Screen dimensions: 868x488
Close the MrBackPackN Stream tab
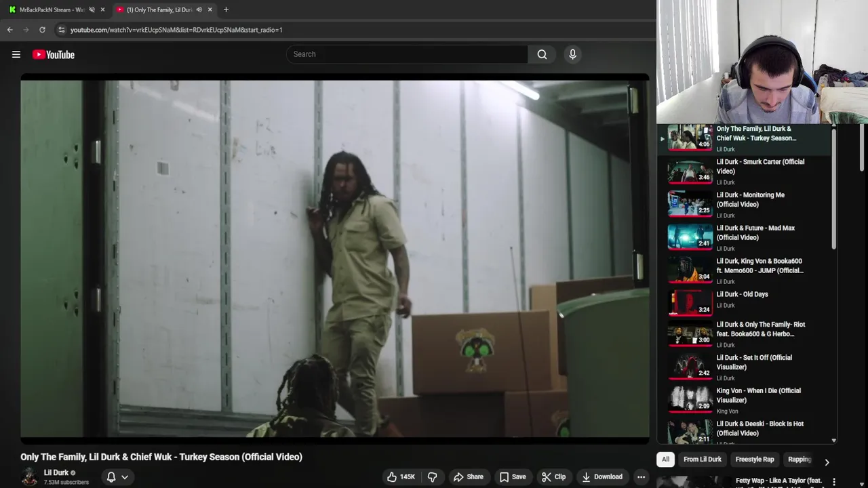tap(102, 9)
